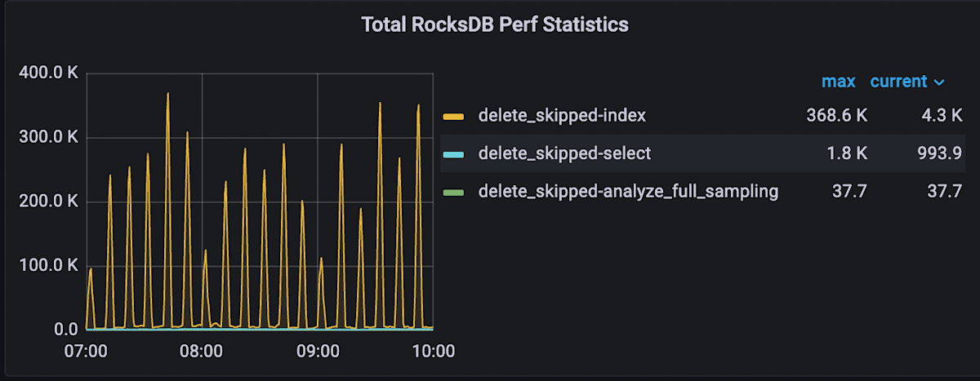Click the 993.9 current value
The image size is (980, 381).
(939, 153)
